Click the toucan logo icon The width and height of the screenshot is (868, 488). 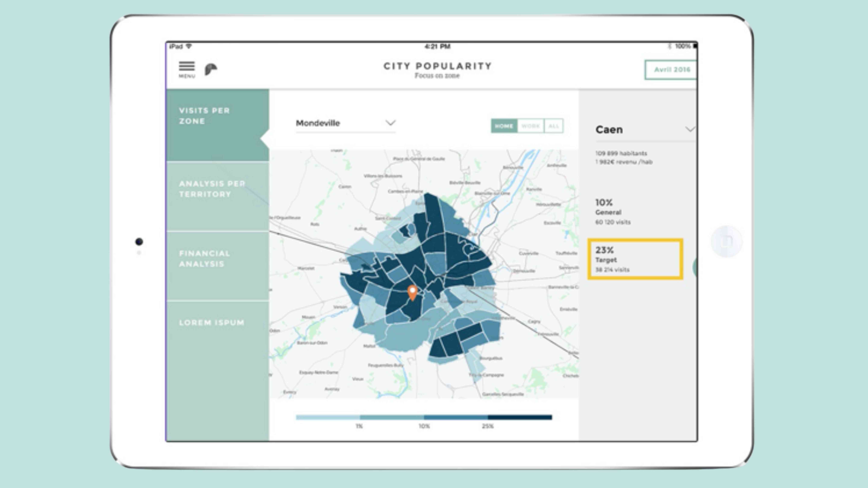pyautogui.click(x=211, y=69)
